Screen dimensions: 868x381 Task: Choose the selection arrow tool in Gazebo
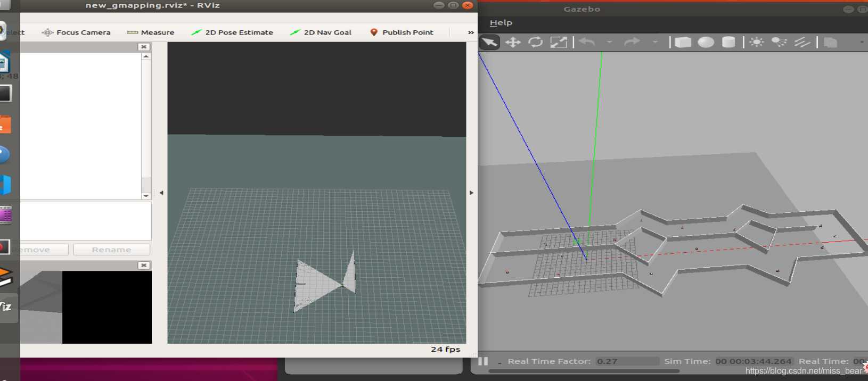pyautogui.click(x=489, y=42)
